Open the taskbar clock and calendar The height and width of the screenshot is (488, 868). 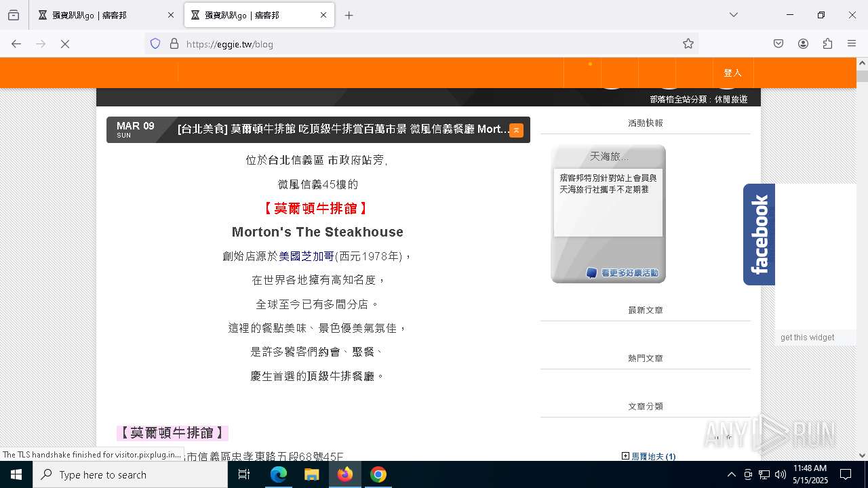(x=810, y=474)
